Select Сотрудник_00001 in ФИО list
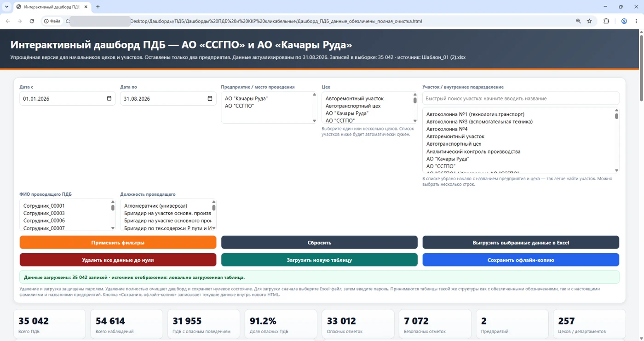This screenshot has width=644, height=341. [65, 206]
